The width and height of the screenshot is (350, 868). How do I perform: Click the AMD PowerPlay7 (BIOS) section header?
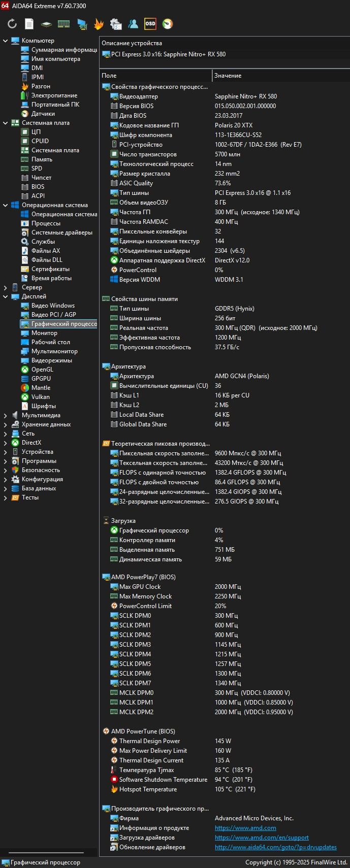click(143, 577)
